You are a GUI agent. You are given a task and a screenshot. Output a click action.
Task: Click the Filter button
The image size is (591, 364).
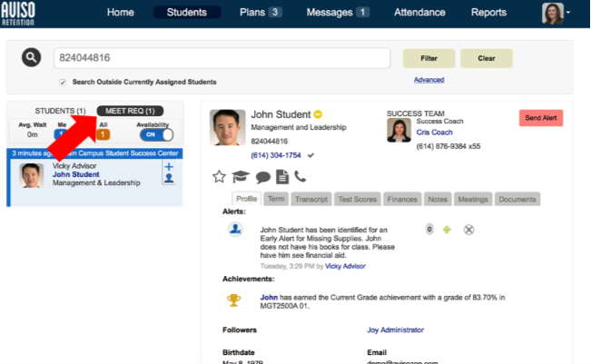click(428, 58)
